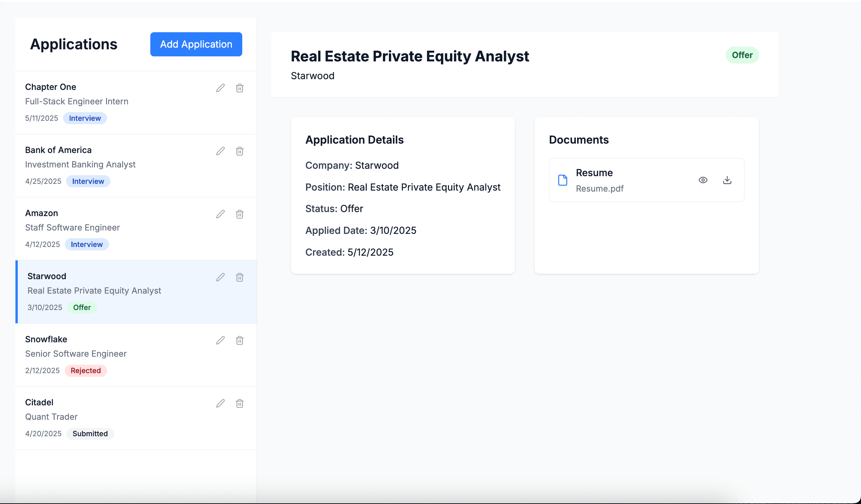Image resolution: width=861 pixels, height=504 pixels.
Task: Click the Rejected badge on Snowflake
Action: (86, 370)
